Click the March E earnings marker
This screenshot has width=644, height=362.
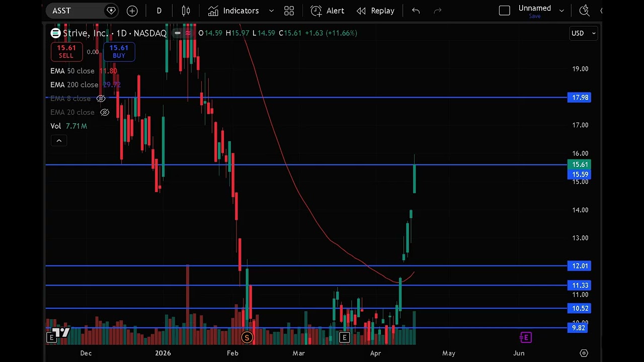(344, 337)
